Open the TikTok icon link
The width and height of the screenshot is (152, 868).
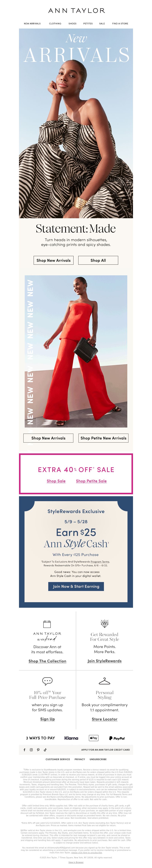(45, 750)
